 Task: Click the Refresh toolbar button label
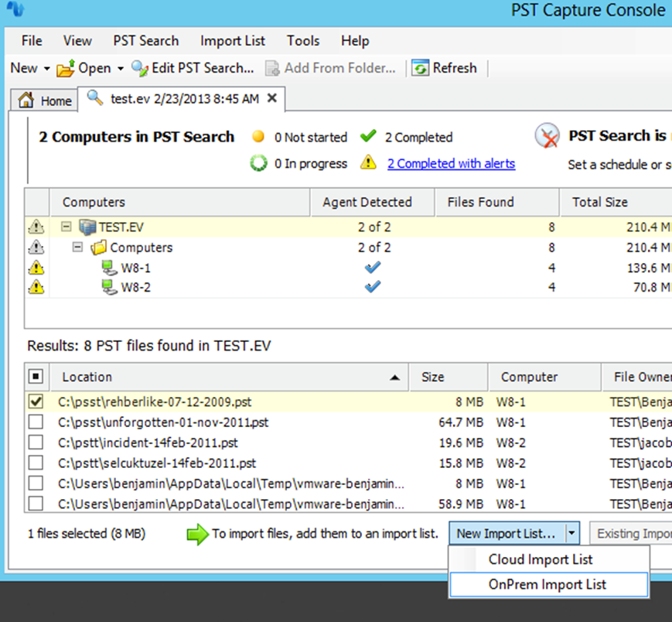[x=455, y=68]
